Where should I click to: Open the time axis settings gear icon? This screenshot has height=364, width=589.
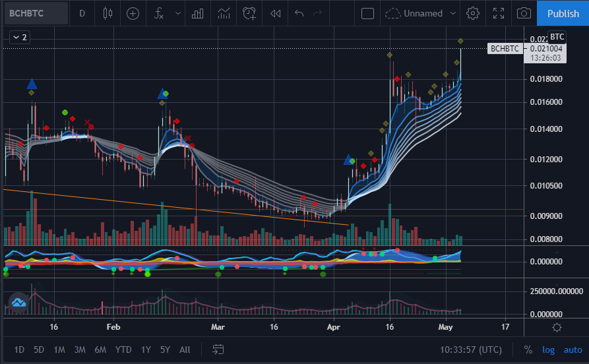[557, 327]
